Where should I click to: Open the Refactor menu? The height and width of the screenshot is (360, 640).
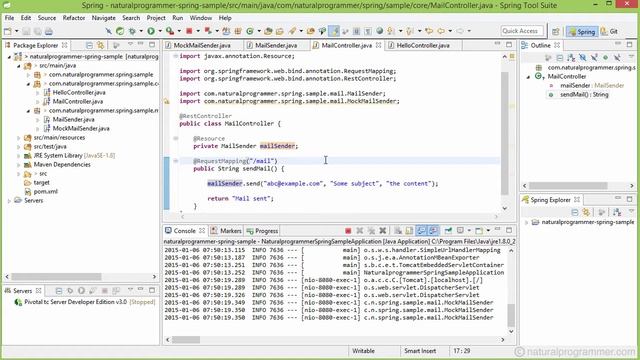click(74, 18)
